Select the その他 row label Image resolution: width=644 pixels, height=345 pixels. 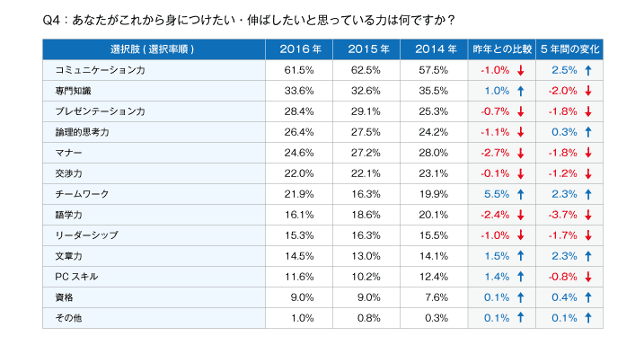(x=68, y=318)
